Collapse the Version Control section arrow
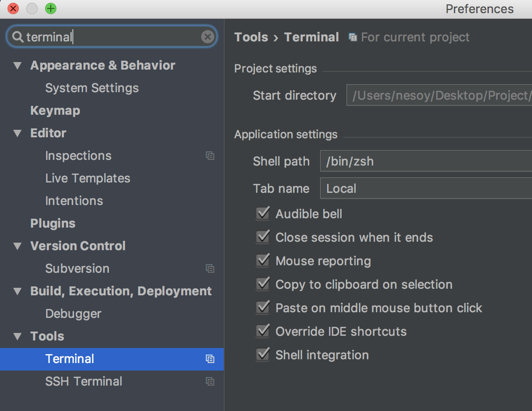The width and height of the screenshot is (532, 411). [x=17, y=246]
